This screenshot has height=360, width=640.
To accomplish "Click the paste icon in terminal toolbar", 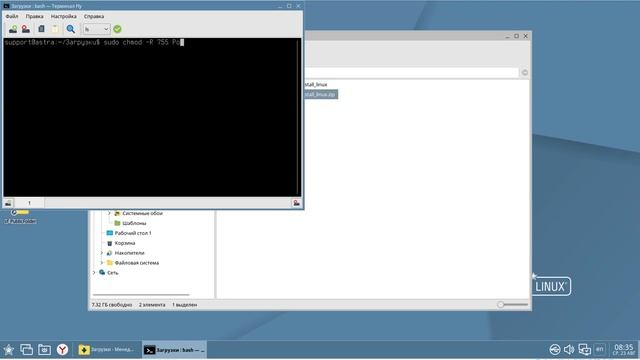I will pos(55,29).
